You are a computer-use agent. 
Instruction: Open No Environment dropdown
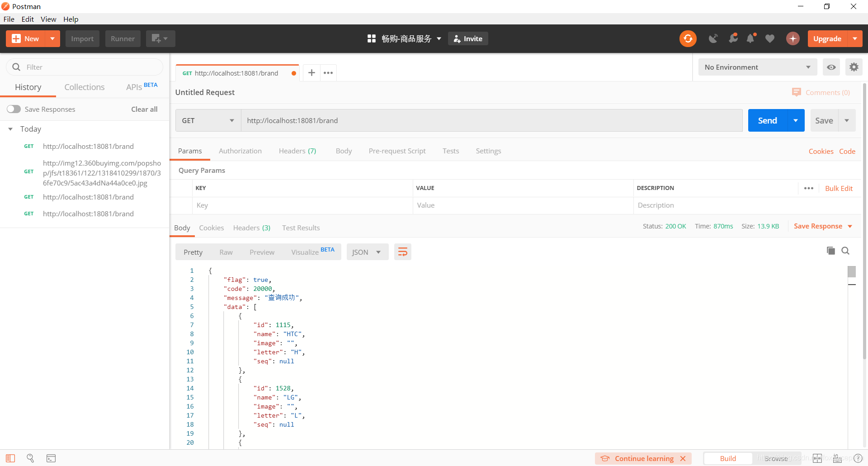(758, 67)
